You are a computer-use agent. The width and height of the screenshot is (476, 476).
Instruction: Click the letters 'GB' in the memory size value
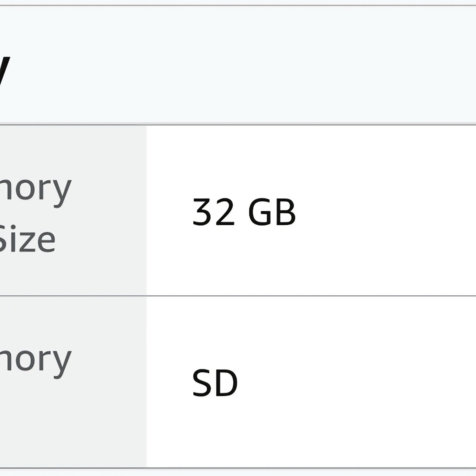[x=272, y=212]
